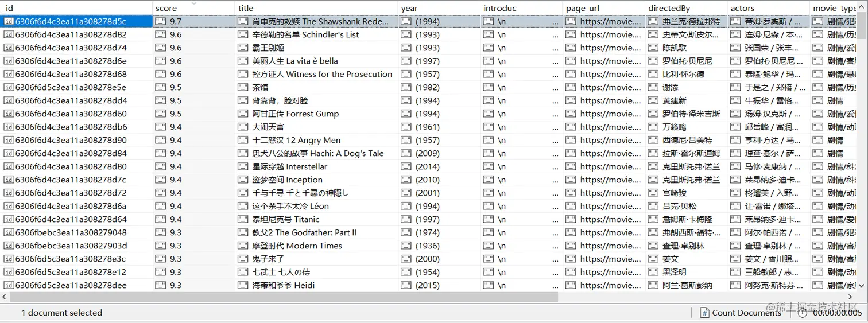Click the string icon before Interstellar title
Viewport: 868px width, 323px height.
click(243, 166)
